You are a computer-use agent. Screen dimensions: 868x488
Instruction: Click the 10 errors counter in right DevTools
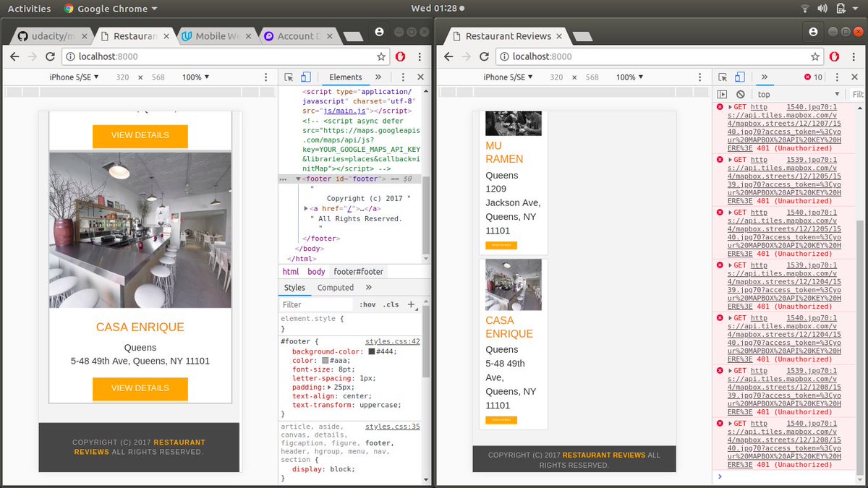813,77
